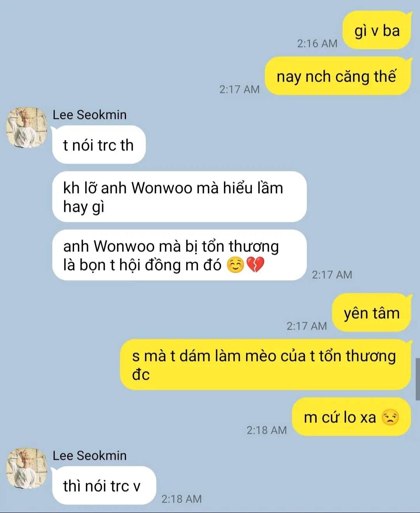Image resolution: width=420 pixels, height=513 pixels.
Task: Select the message about Wonwoo hiểu lầm
Action: [x=179, y=197]
